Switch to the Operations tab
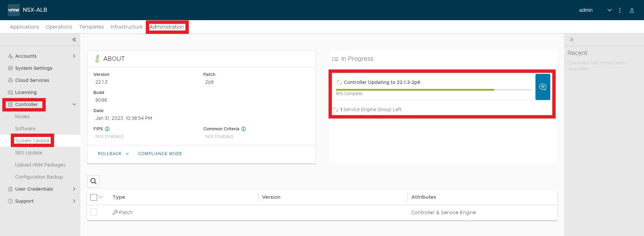Image resolution: width=644 pixels, height=236 pixels. (59, 27)
